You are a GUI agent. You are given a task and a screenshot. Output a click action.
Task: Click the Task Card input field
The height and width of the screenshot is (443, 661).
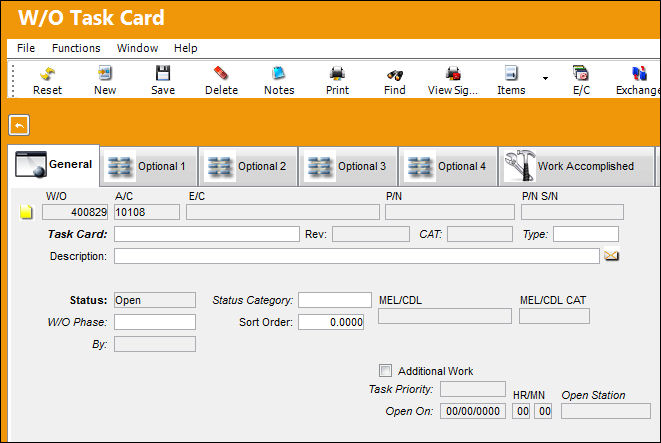[x=207, y=234]
